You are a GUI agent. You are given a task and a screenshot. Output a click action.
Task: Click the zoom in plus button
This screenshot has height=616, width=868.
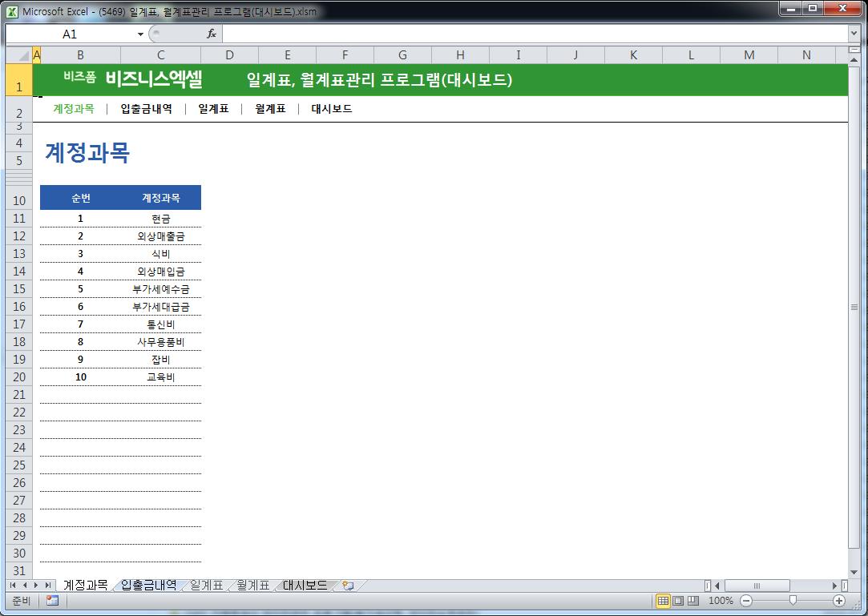pyautogui.click(x=839, y=601)
